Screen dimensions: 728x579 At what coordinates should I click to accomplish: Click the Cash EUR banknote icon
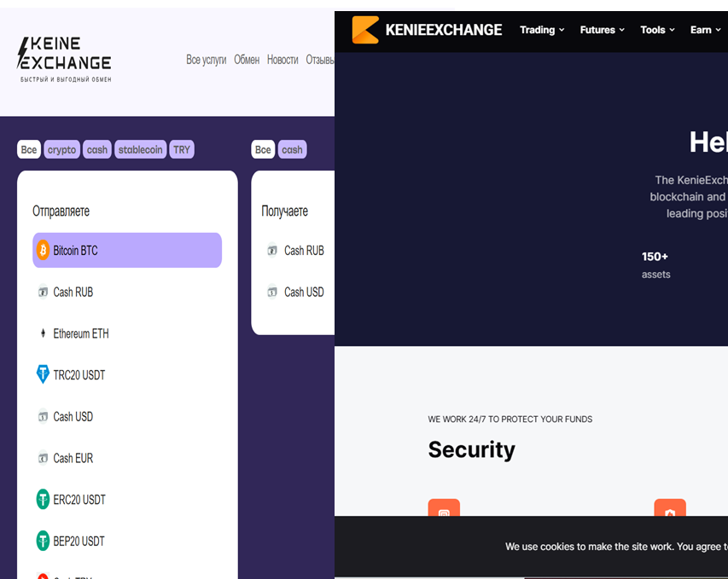[43, 458]
